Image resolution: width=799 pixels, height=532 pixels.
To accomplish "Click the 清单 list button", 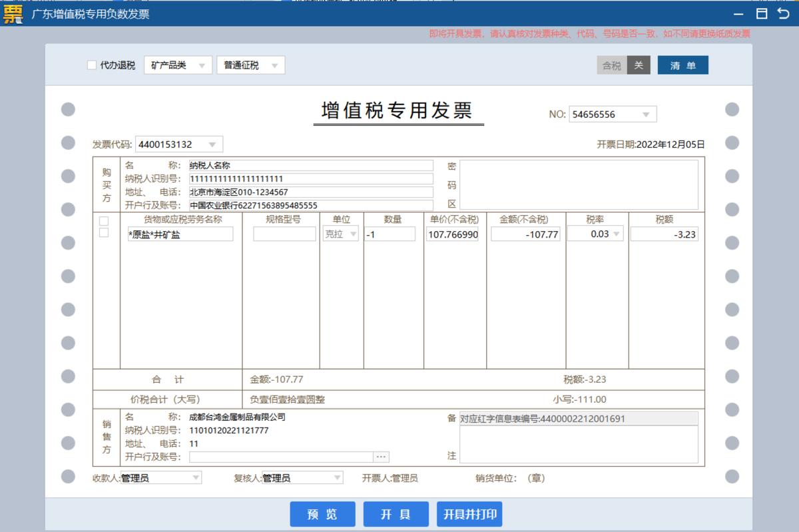I will [682, 65].
